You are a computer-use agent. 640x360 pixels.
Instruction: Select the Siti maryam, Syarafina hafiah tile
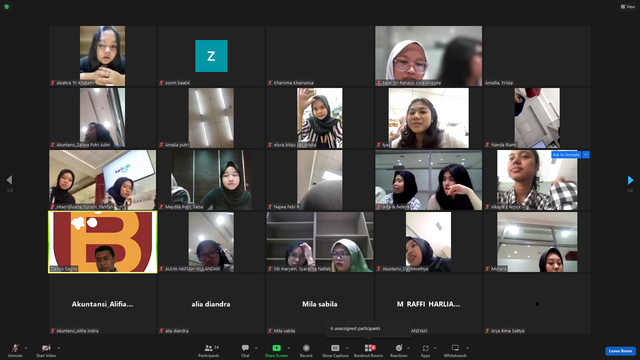[320, 242]
